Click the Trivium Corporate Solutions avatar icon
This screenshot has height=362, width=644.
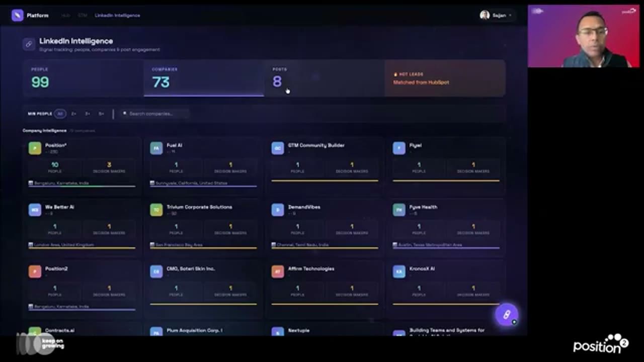point(156,210)
